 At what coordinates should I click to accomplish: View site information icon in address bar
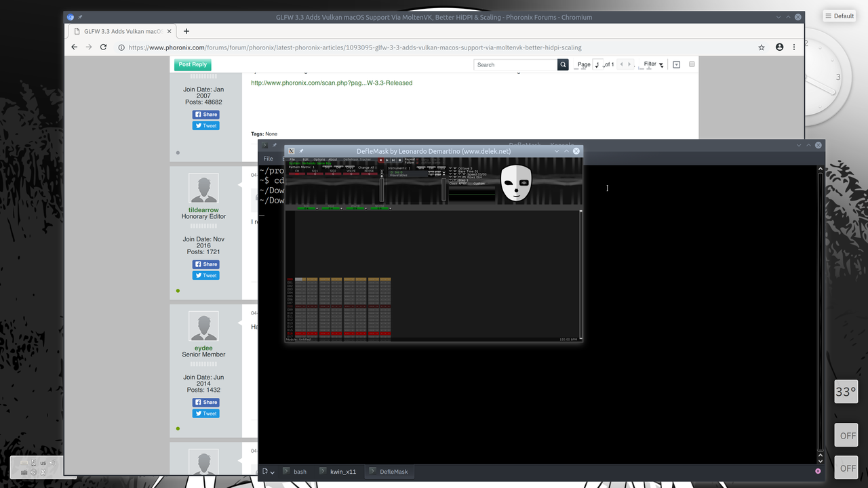pos(121,47)
